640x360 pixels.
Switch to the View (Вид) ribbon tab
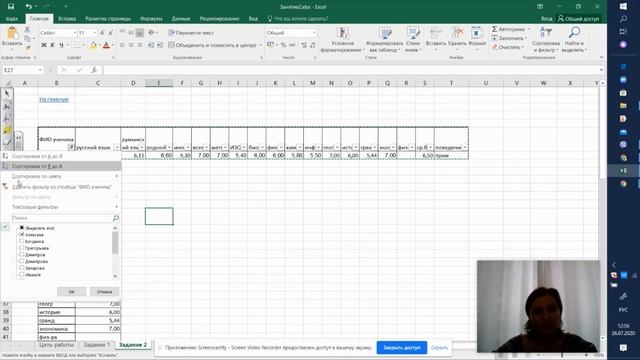253,19
